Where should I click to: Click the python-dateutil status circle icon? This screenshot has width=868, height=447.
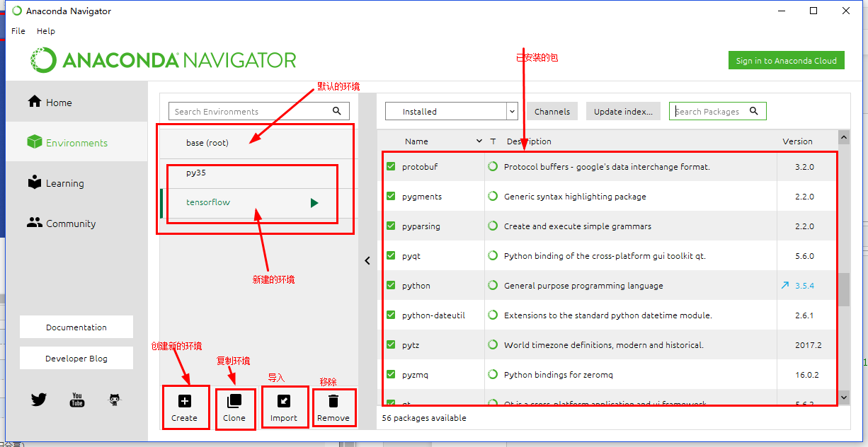point(493,315)
